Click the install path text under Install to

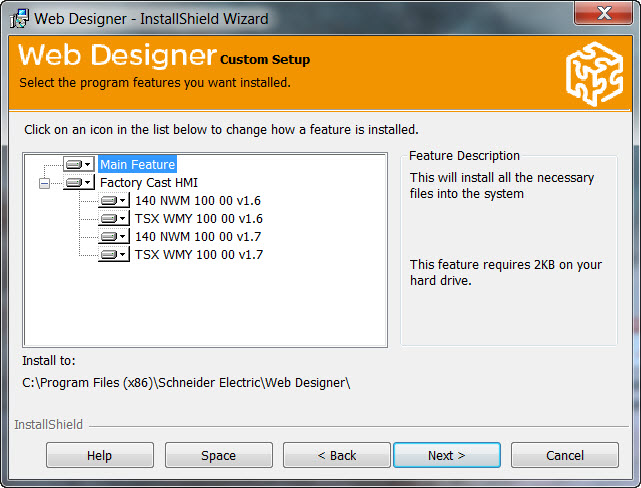click(186, 383)
